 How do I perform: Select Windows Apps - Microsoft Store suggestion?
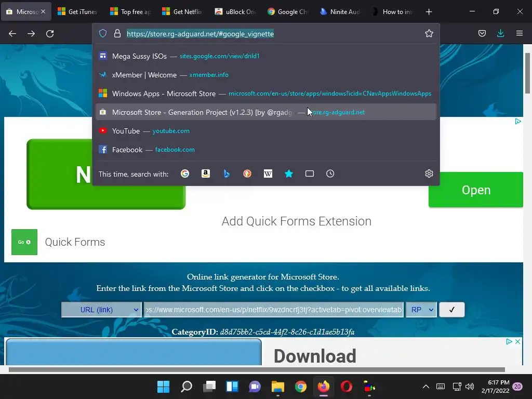[x=266, y=94]
